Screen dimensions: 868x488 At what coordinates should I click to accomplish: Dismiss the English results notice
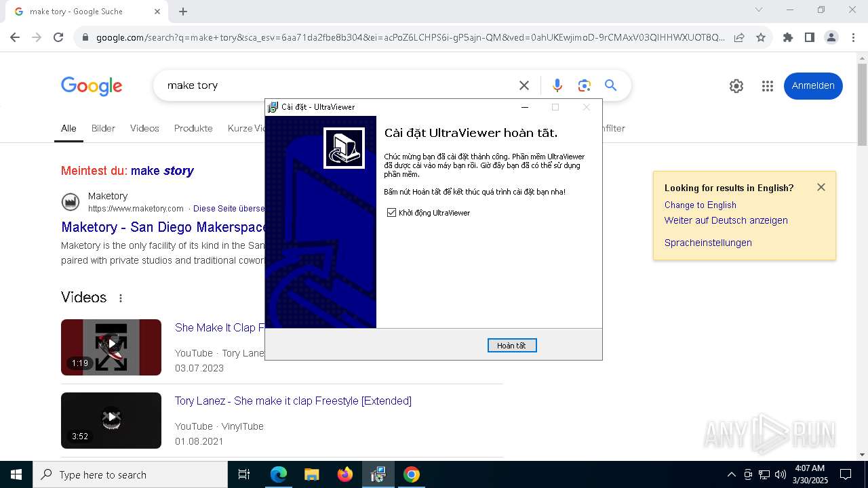(821, 187)
